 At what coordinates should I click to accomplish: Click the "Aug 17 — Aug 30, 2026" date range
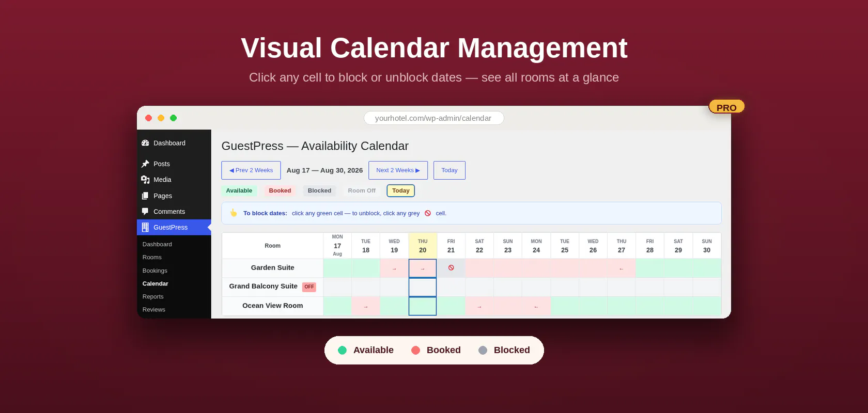[x=324, y=170]
